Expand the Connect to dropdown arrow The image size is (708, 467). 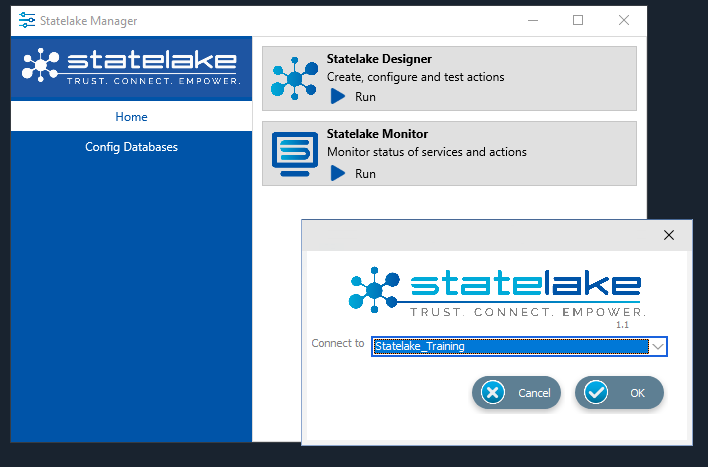(658, 346)
